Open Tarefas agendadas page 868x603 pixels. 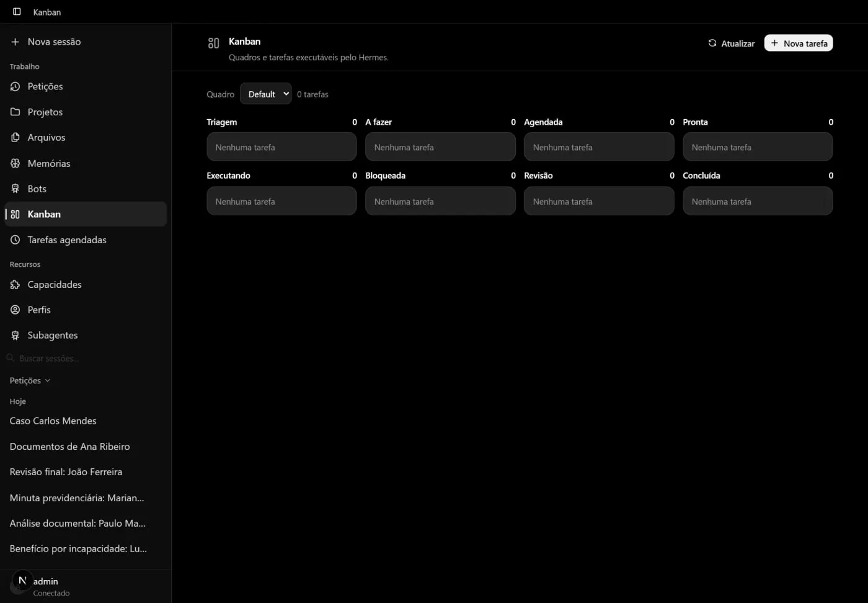pyautogui.click(x=86, y=239)
